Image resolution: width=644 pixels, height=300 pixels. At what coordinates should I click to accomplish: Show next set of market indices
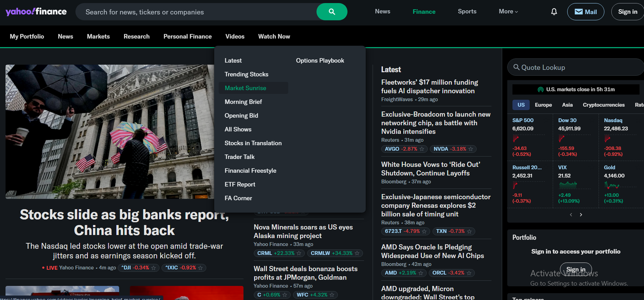[x=581, y=215]
